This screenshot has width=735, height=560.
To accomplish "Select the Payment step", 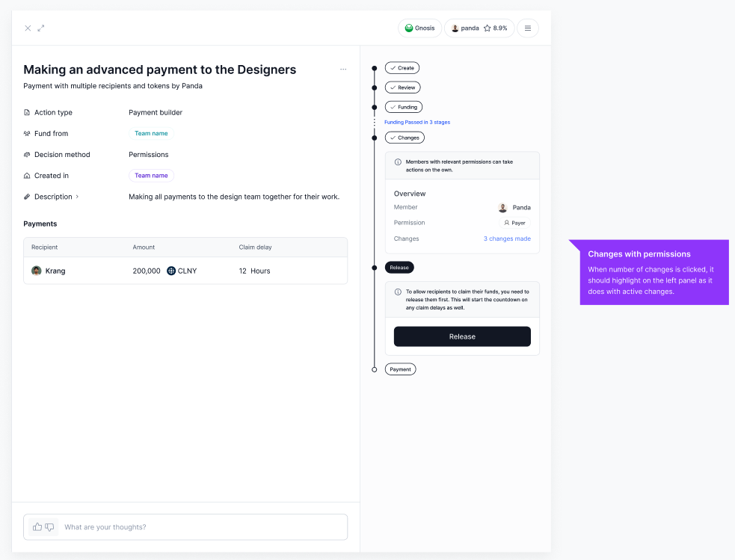I will point(400,369).
